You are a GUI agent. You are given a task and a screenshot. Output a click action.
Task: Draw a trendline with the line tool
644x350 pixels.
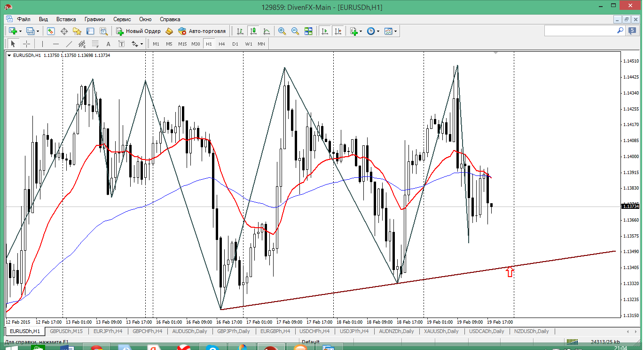pyautogui.click(x=69, y=44)
